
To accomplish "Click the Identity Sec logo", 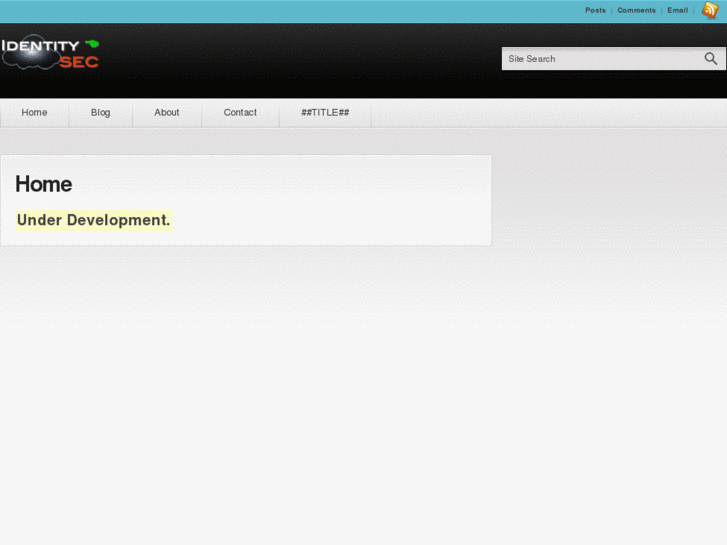I will pyautogui.click(x=50, y=52).
